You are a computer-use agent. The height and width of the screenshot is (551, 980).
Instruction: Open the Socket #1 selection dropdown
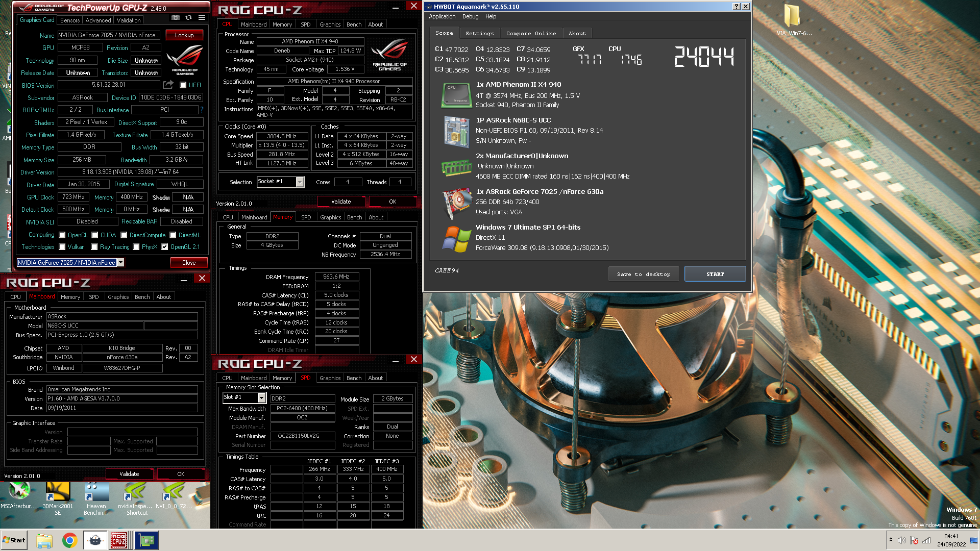pyautogui.click(x=300, y=182)
